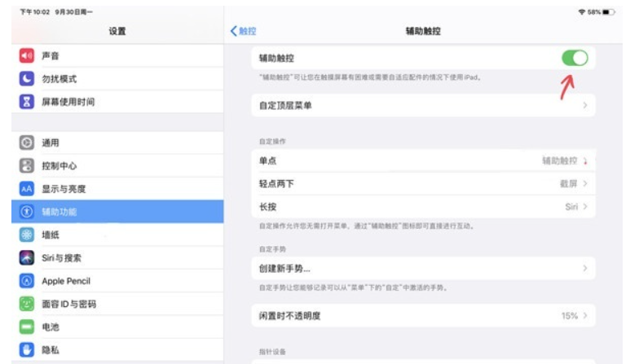Open 自定顶层菜单 chevron
Viewport: 630px width, 364px height.
coord(585,105)
